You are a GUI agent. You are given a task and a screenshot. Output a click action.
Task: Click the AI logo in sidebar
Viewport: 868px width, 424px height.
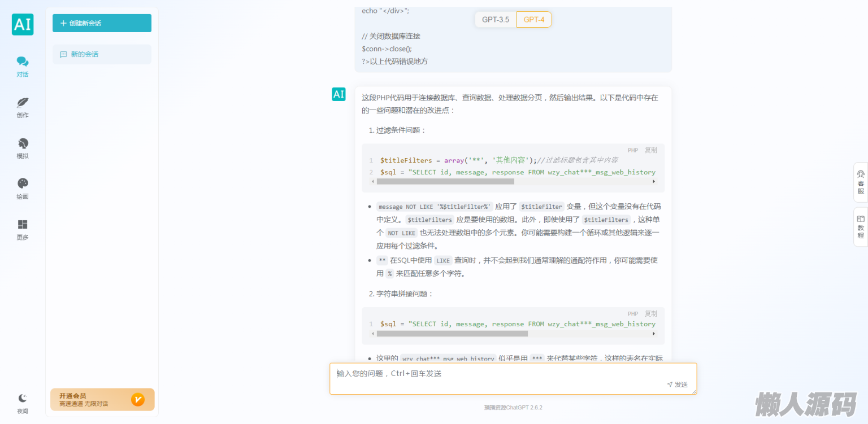click(x=23, y=24)
